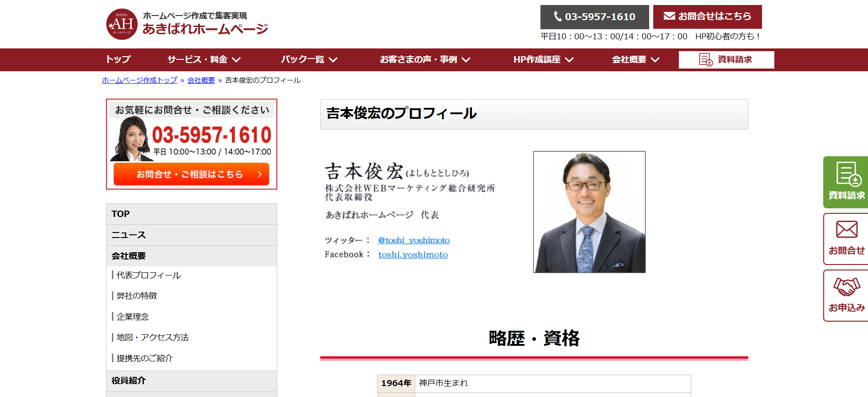Click envelope icon in header contact button

tap(669, 16)
